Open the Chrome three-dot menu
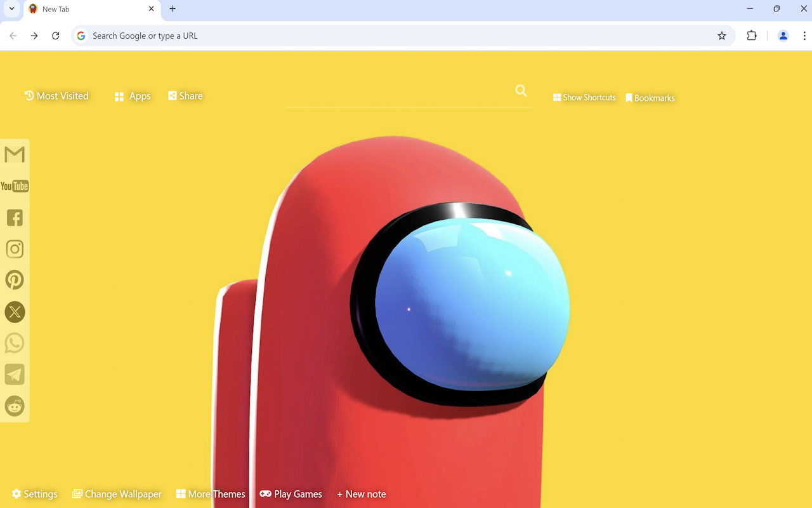Image resolution: width=812 pixels, height=508 pixels. pyautogui.click(x=804, y=36)
